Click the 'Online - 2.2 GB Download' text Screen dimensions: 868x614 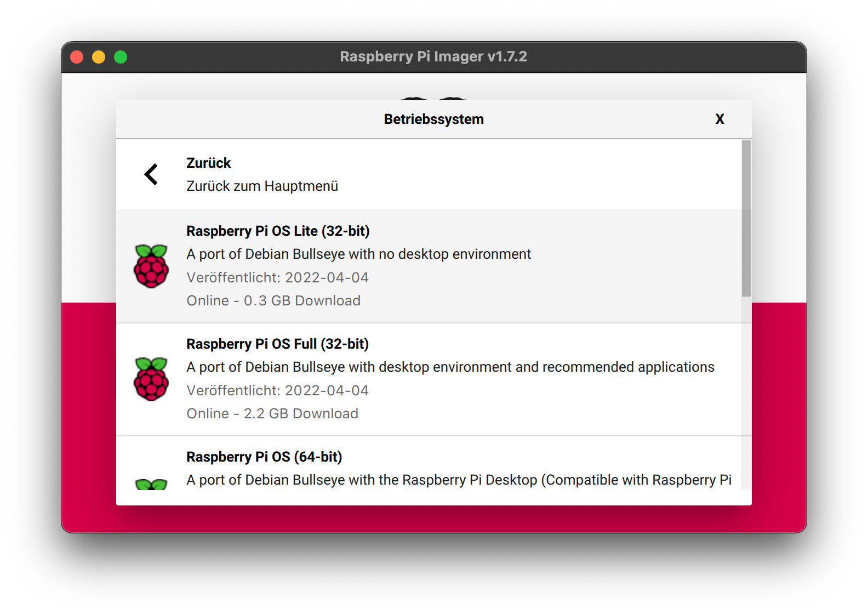coord(272,414)
